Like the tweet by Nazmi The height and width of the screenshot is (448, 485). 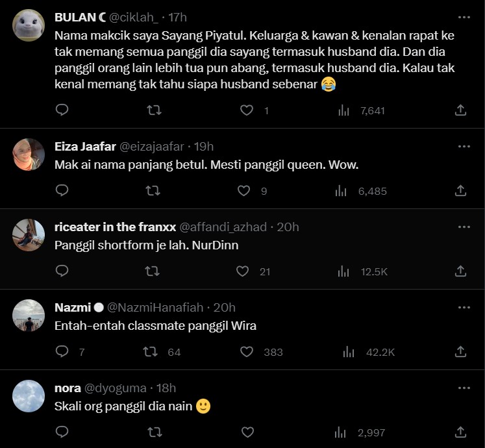pos(247,352)
